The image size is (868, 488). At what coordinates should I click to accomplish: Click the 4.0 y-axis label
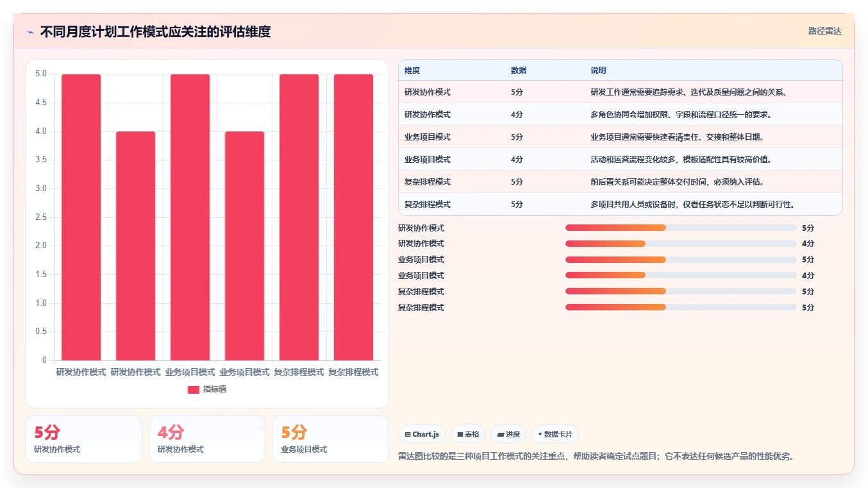tap(40, 131)
